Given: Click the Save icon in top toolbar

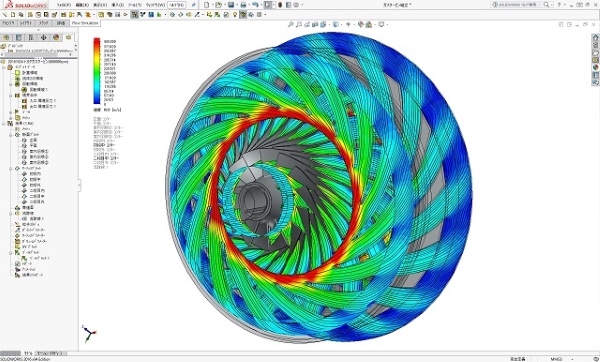Looking at the screenshot, I should tap(231, 5).
